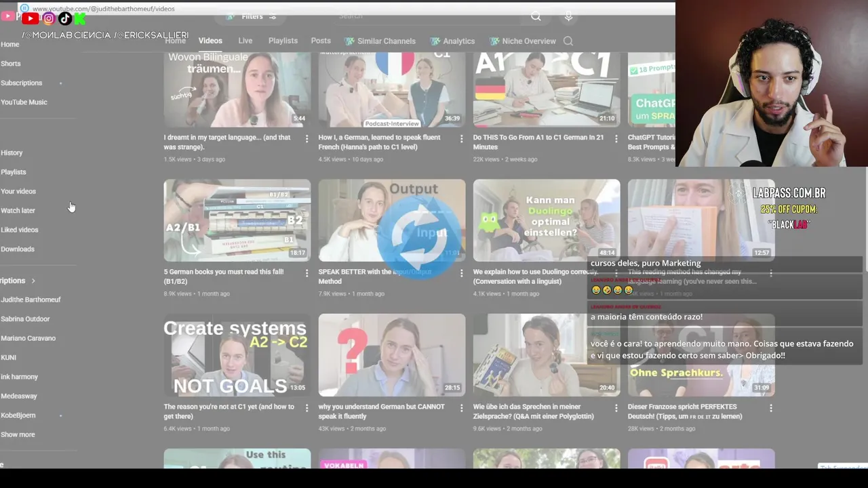Open three-dot menu for 'why you understand German'
868x488 pixels.
461,408
